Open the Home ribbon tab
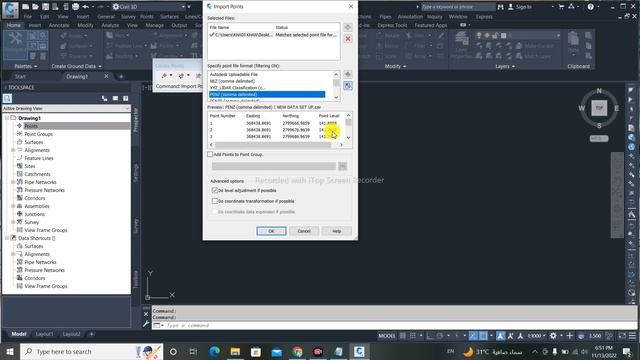The height and width of the screenshot is (360, 640). [x=13, y=25]
